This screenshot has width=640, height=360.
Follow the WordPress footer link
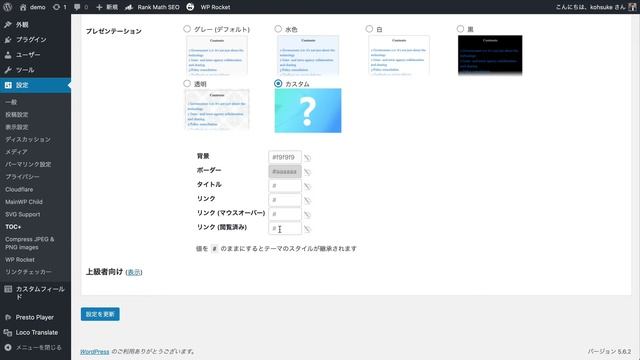click(x=95, y=351)
